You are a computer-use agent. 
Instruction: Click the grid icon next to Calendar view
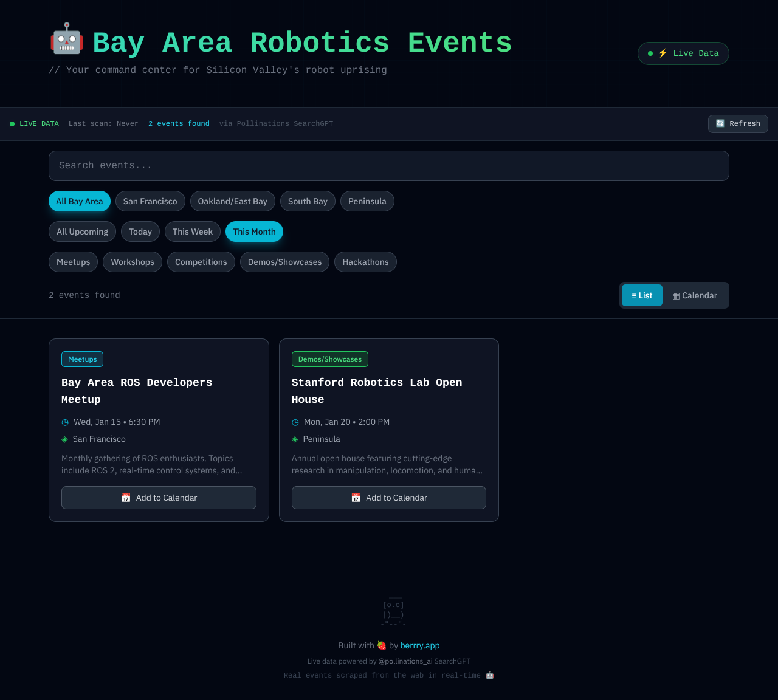(x=676, y=295)
